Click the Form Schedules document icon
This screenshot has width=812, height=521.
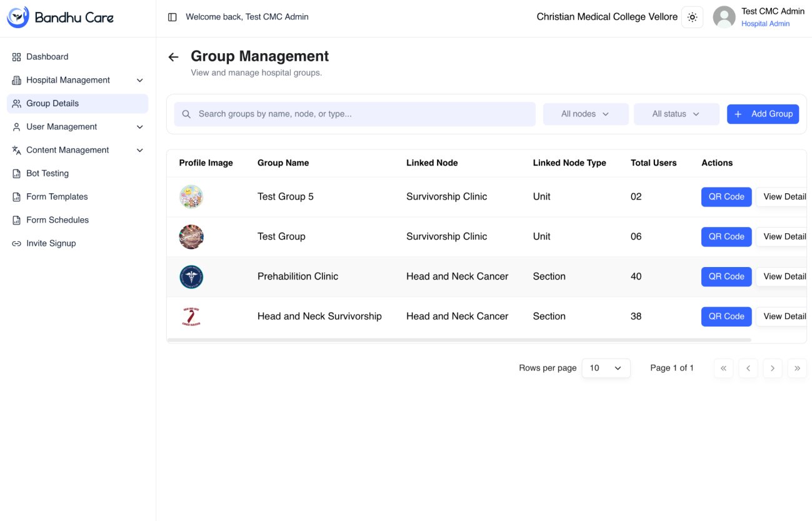(16, 220)
